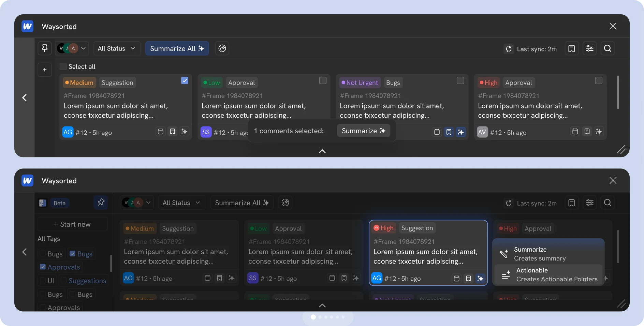Check the upper Low Approval card checkbox
The width and height of the screenshot is (644, 326).
(x=323, y=80)
